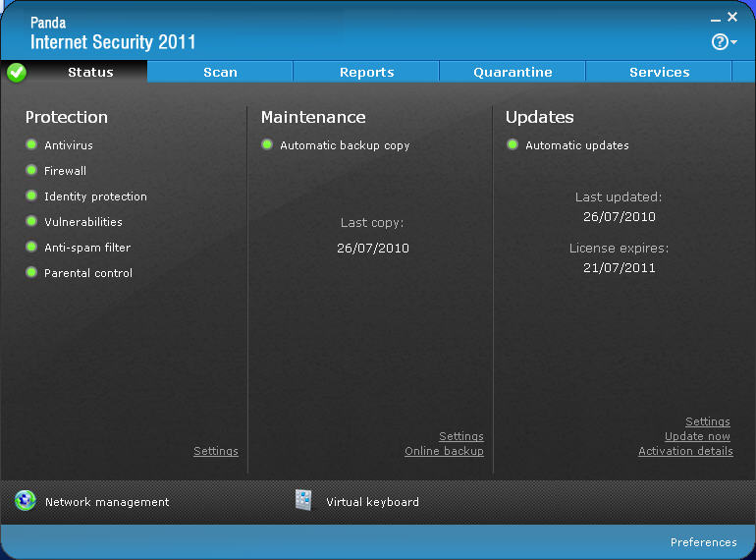The height and width of the screenshot is (560, 756).
Task: Open the help question mark icon
Action: [x=720, y=42]
